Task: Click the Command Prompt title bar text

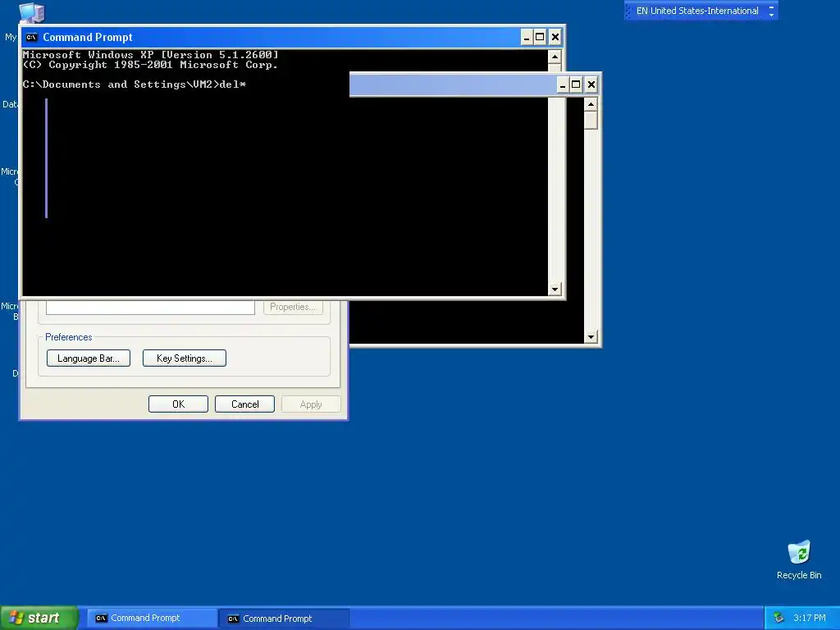Action: tap(87, 37)
